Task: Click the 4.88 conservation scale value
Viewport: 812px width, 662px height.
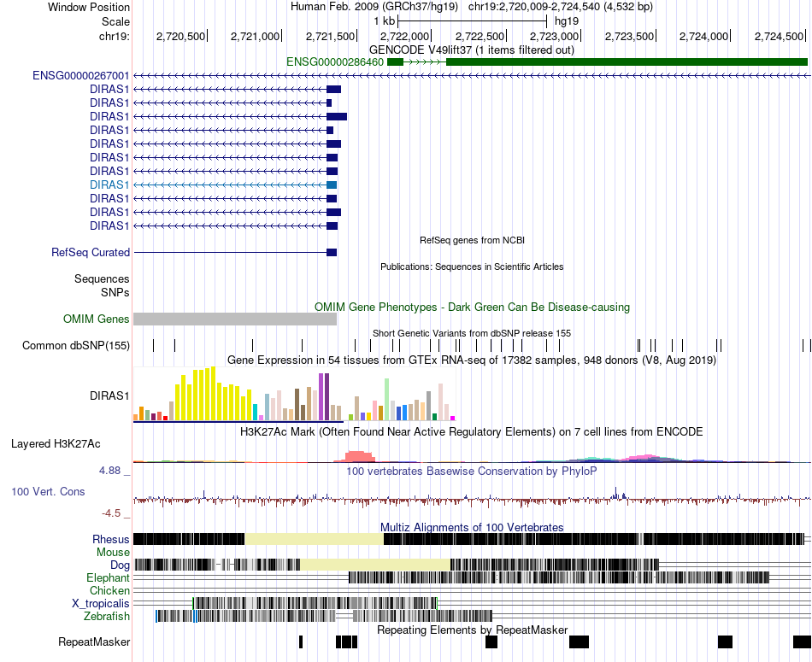Action: pos(109,471)
